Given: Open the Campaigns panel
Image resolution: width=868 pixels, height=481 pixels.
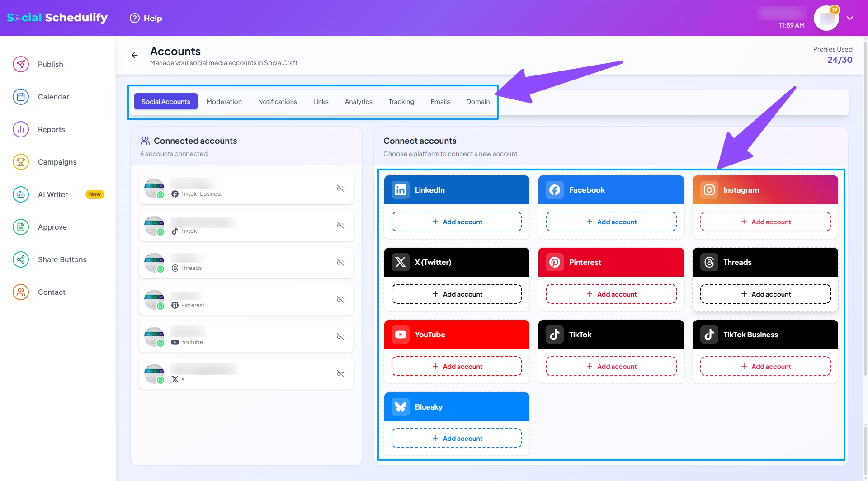Looking at the screenshot, I should (57, 162).
